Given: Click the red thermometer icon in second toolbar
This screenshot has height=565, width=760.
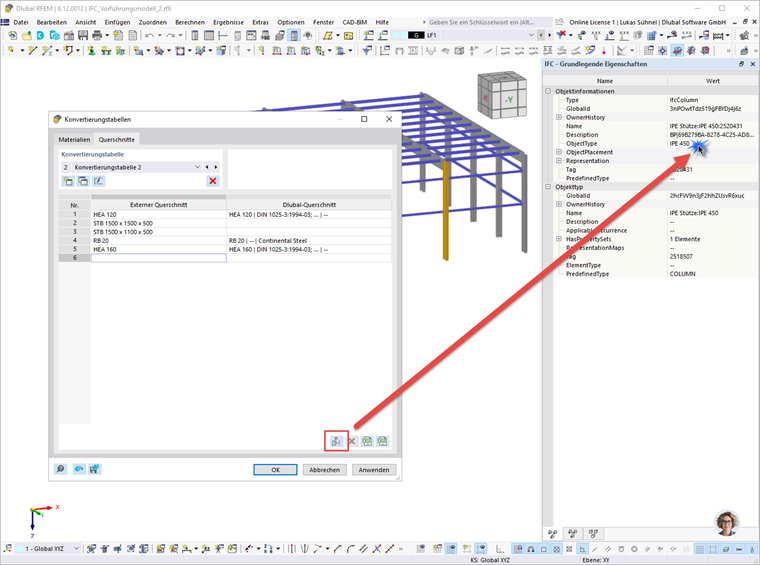Looking at the screenshot, I should 603,50.
